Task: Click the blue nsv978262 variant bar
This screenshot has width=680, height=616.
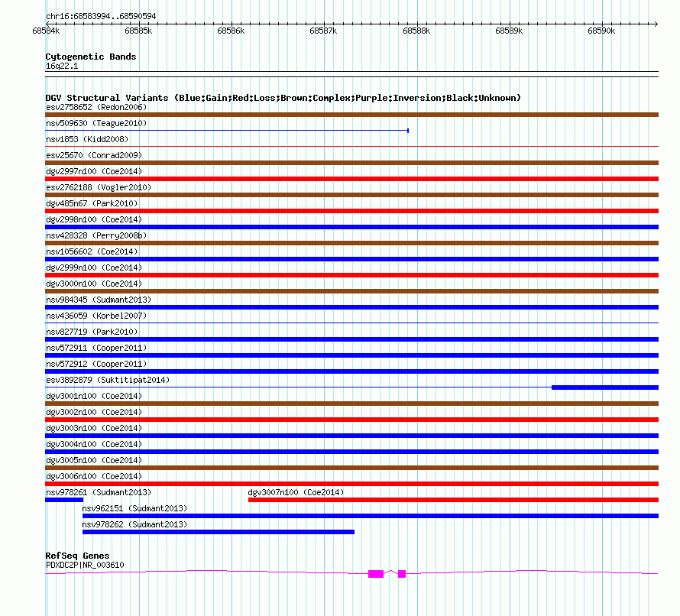Action: (x=219, y=532)
